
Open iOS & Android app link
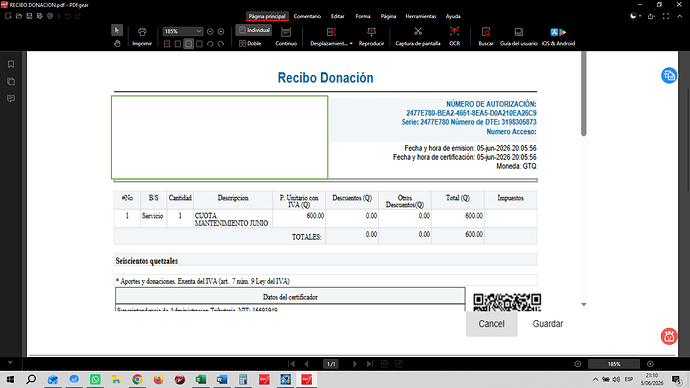point(558,36)
